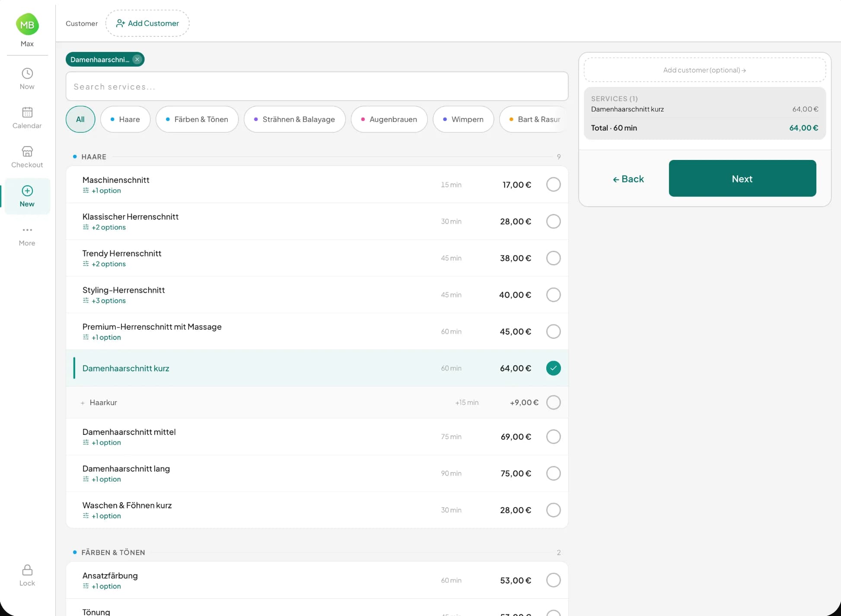Click the Lock padlock icon
This screenshot has width=841, height=616.
[27, 570]
